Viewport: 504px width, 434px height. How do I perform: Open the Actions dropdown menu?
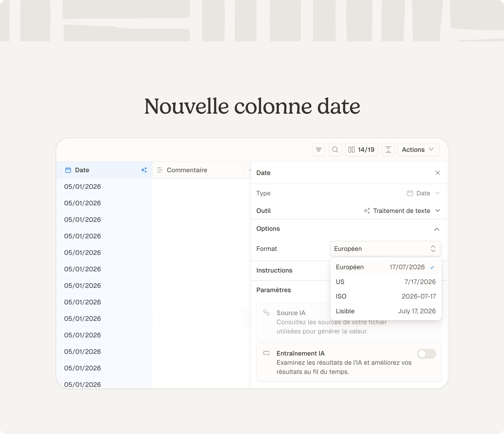click(x=419, y=150)
